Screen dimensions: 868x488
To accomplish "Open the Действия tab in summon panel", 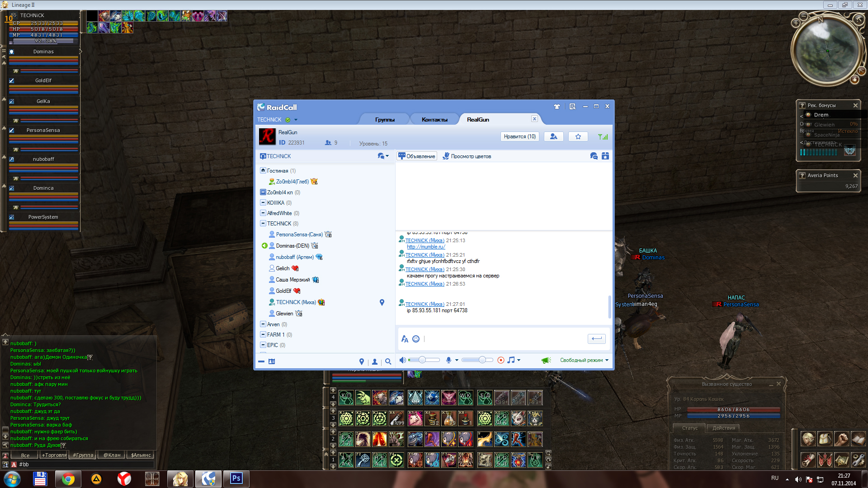I will click(724, 428).
